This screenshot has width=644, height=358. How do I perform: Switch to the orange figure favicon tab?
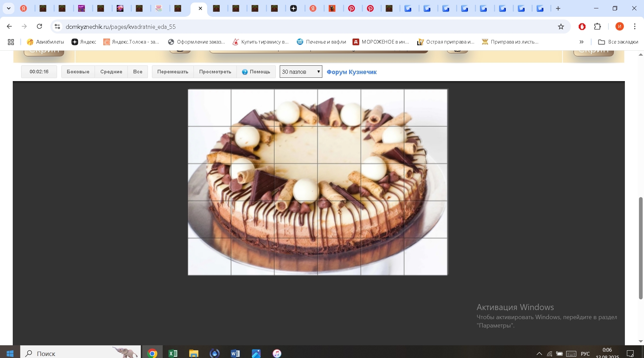point(332,8)
